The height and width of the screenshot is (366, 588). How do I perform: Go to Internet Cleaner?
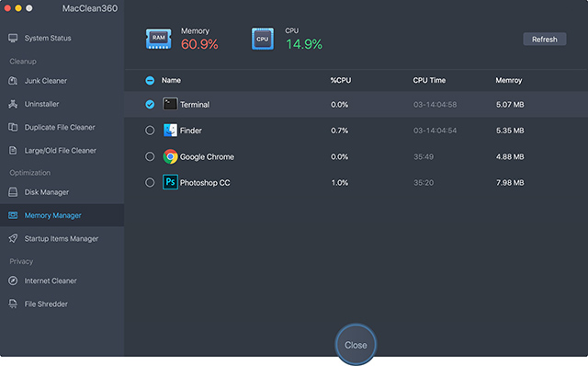pos(62,280)
